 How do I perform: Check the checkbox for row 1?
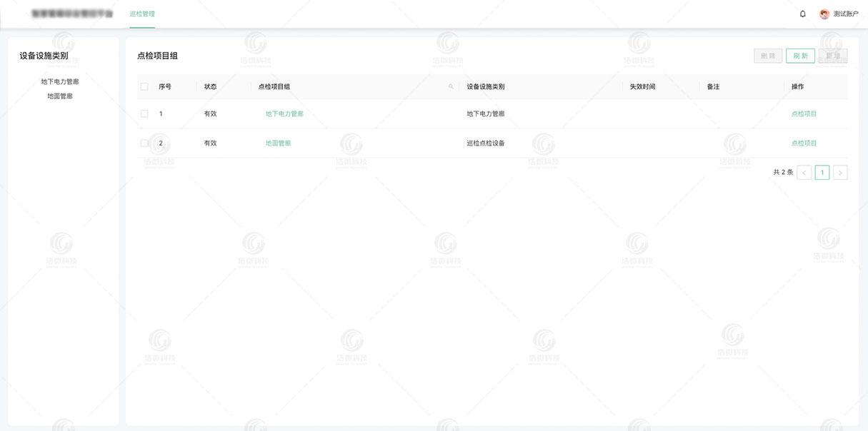pos(142,113)
